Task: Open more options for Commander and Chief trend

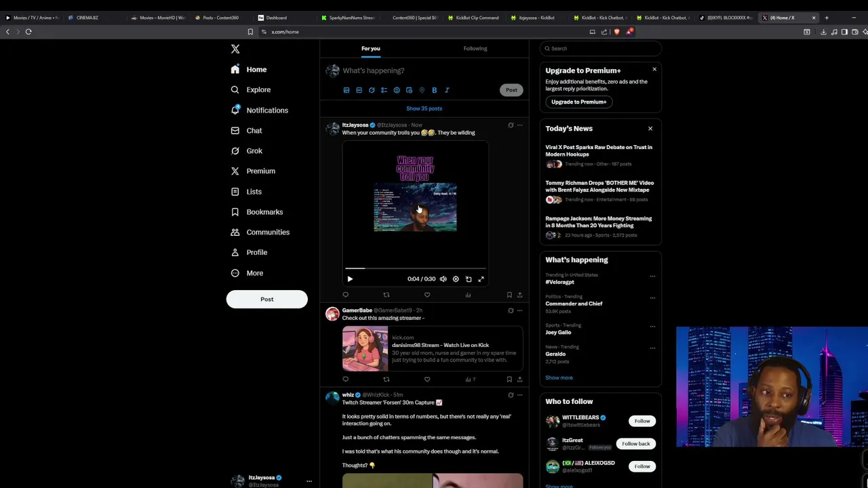Action: pos(652,298)
